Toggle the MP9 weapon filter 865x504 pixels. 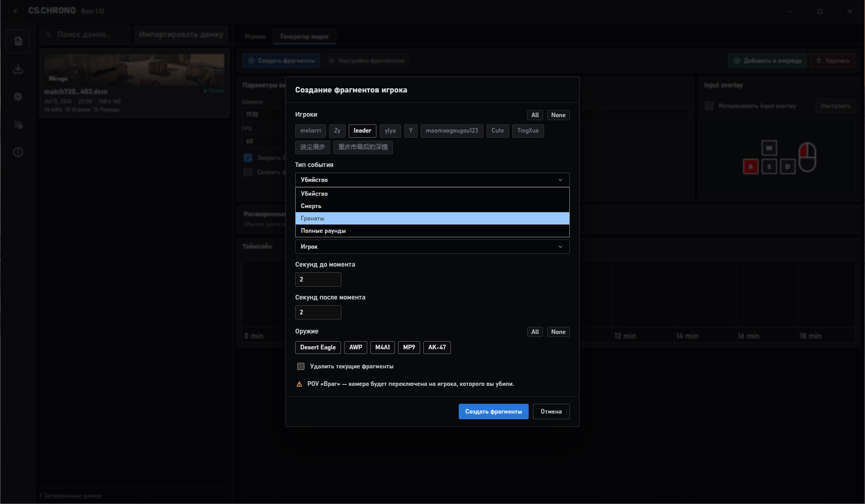click(x=409, y=348)
